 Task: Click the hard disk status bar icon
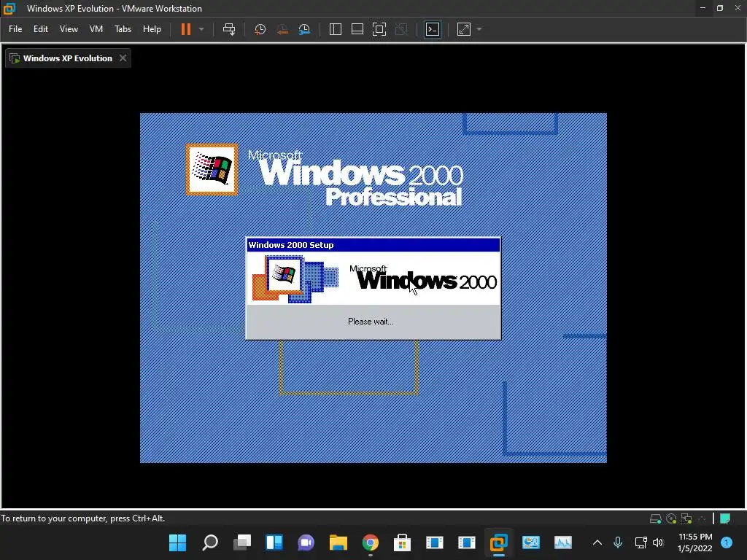click(656, 518)
